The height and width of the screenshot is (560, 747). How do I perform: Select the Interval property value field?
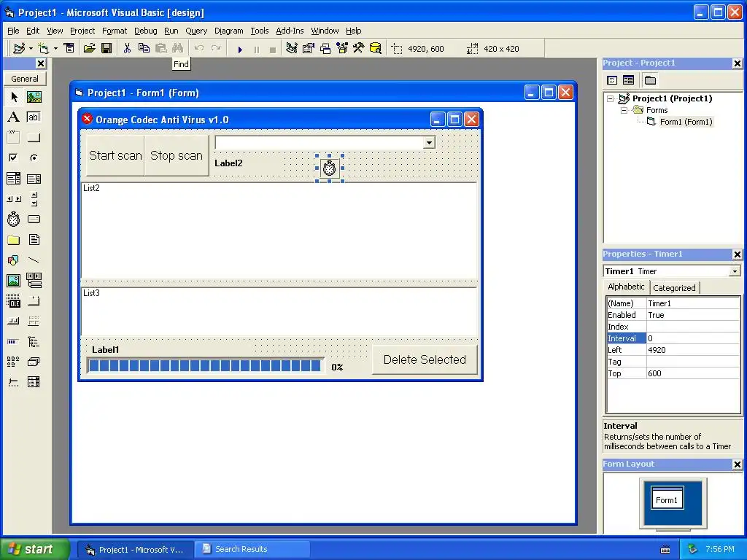click(x=693, y=338)
